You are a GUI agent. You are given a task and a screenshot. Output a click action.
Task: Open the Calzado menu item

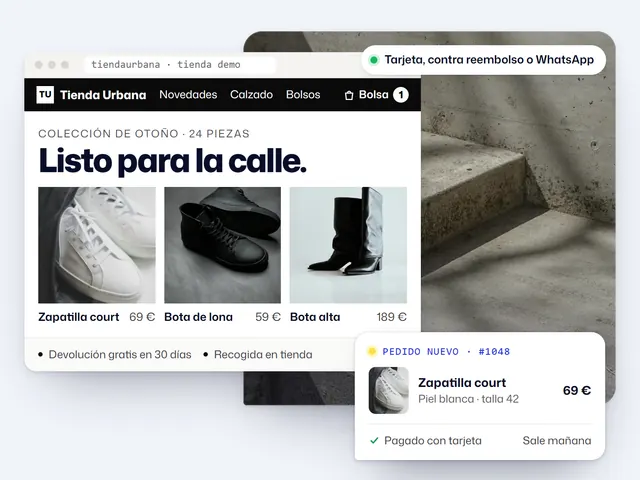tap(251, 95)
